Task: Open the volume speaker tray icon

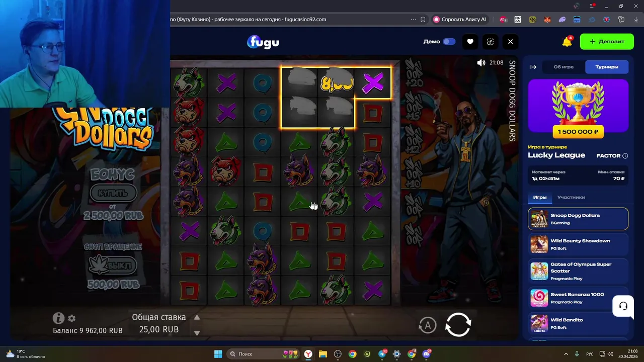Action: 610,354
